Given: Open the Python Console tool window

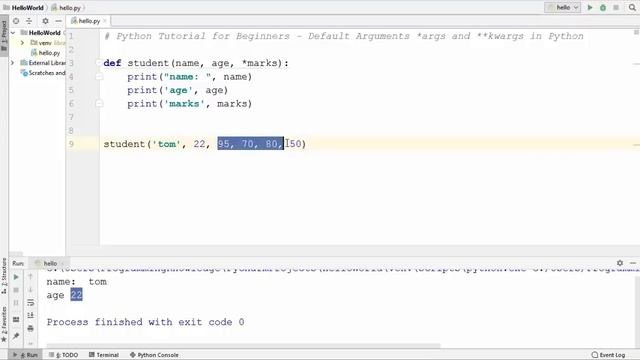Looking at the screenshot, I should pos(154,355).
